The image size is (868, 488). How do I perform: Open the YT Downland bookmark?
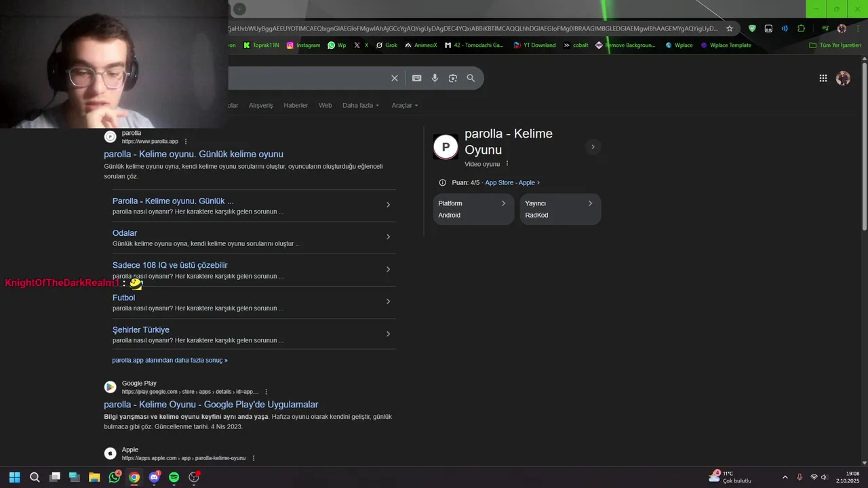click(x=534, y=45)
